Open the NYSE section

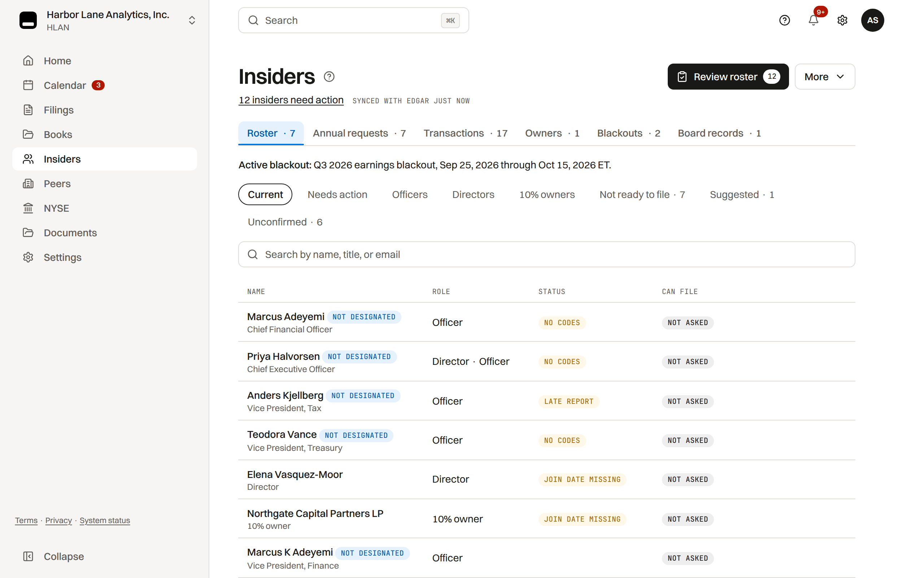click(x=104, y=208)
